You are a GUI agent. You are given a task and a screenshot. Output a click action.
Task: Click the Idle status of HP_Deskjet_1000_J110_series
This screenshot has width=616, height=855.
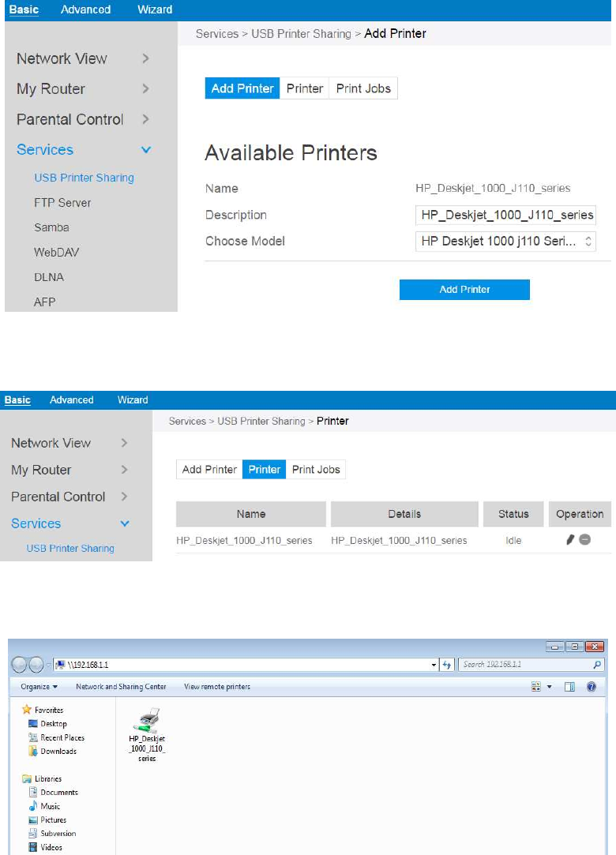tap(513, 540)
